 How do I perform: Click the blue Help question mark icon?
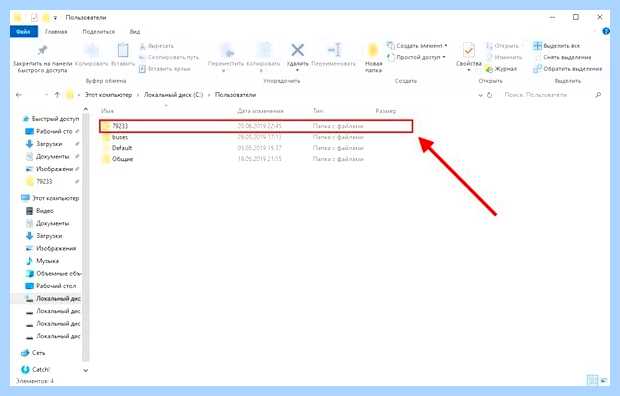click(x=606, y=31)
